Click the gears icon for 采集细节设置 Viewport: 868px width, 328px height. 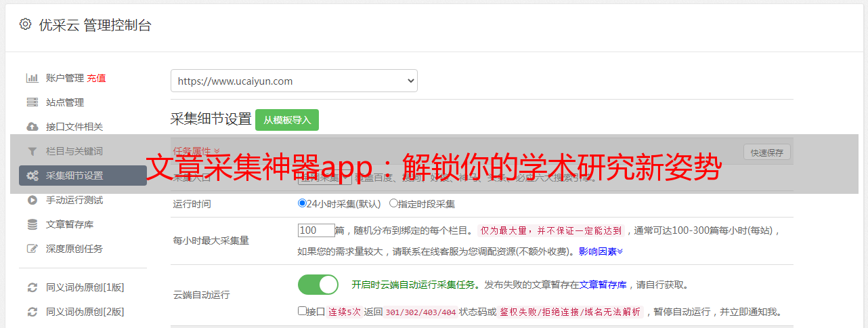pyautogui.click(x=32, y=176)
